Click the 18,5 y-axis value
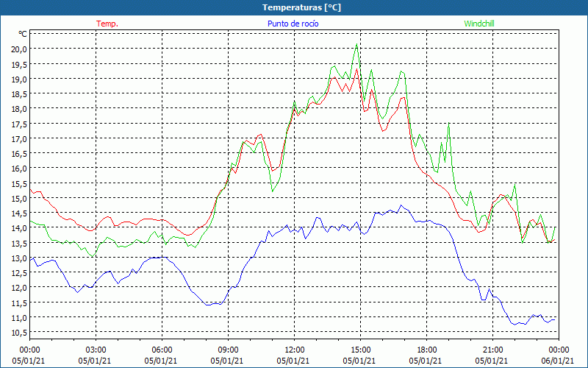Viewport: 588px width, 368px height. coord(20,93)
